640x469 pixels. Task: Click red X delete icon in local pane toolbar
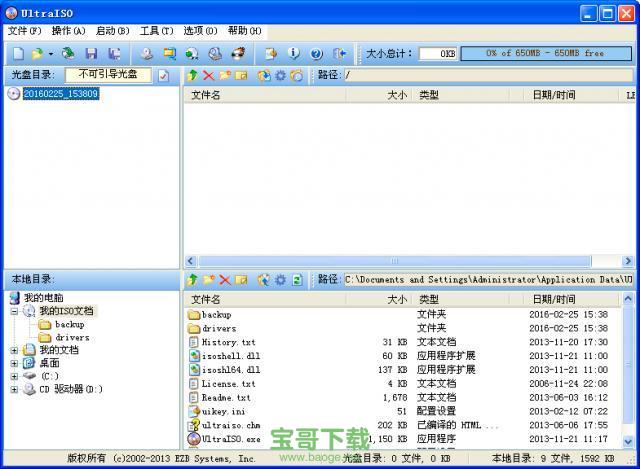225,280
